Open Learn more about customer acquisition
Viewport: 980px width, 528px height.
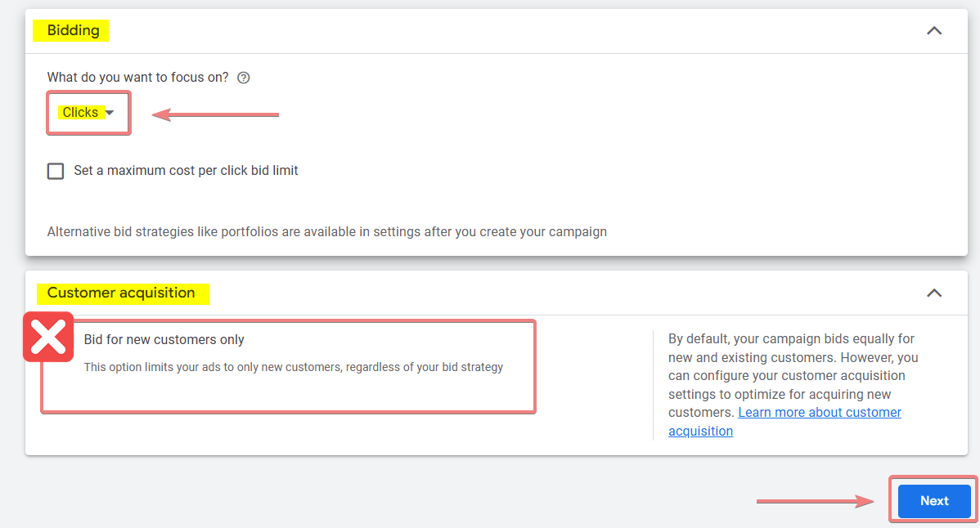tap(819, 412)
